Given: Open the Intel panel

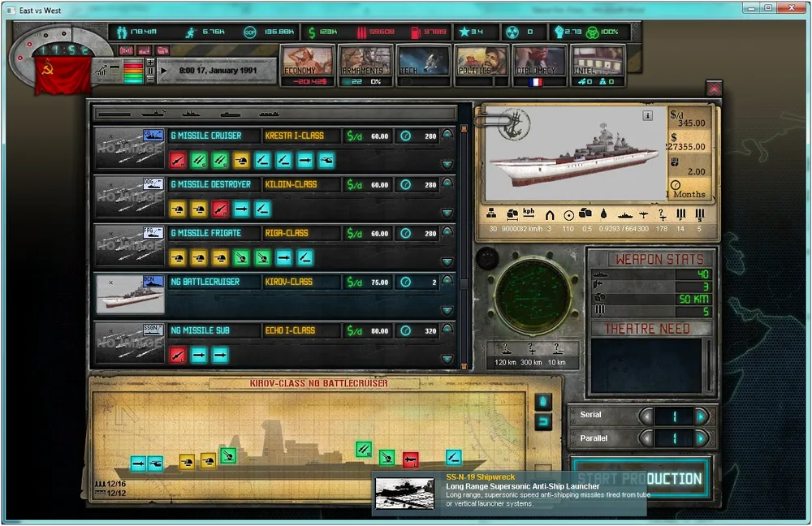Looking at the screenshot, I should tap(598, 67).
